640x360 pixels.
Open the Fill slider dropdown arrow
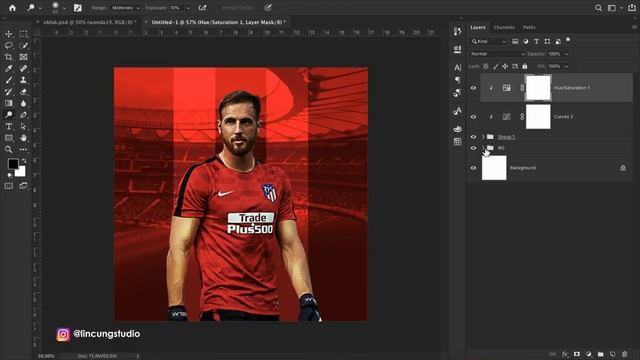[x=567, y=66]
